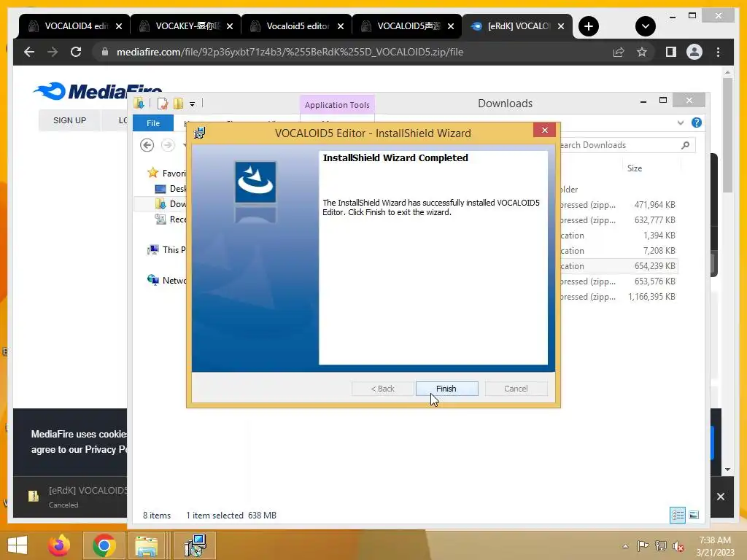Open the installer icon in the taskbar
The image size is (747, 560).
[x=195, y=545]
